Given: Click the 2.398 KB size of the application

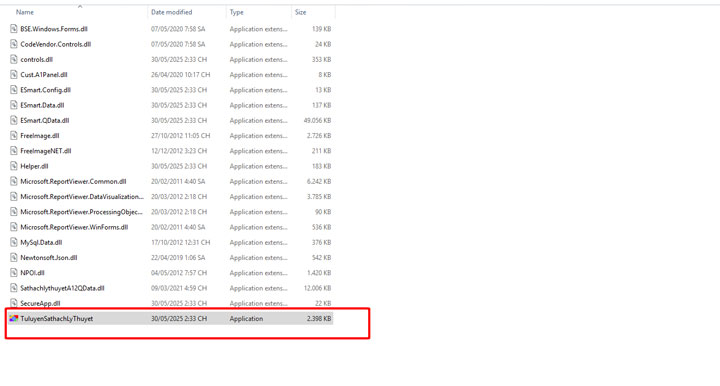Looking at the screenshot, I should (x=319, y=318).
